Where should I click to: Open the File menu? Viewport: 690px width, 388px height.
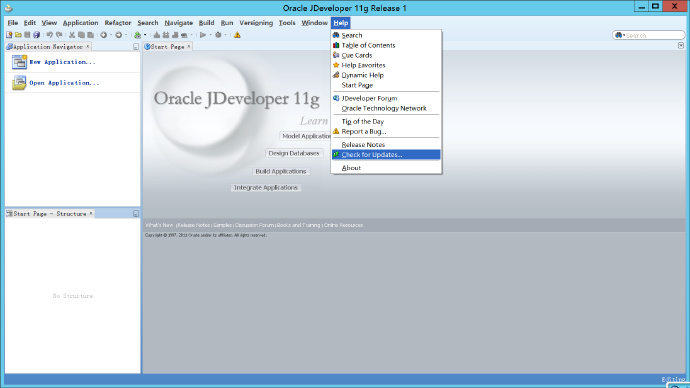coord(13,23)
